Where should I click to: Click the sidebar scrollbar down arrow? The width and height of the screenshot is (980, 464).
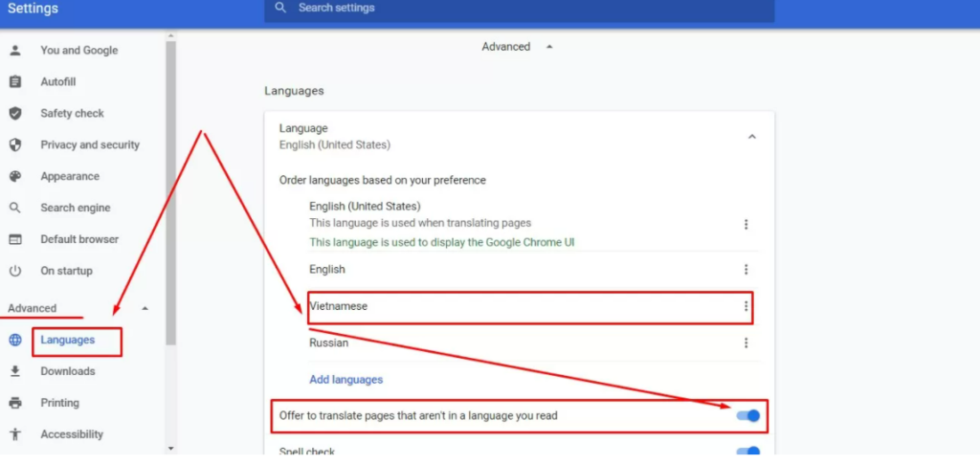click(170, 449)
